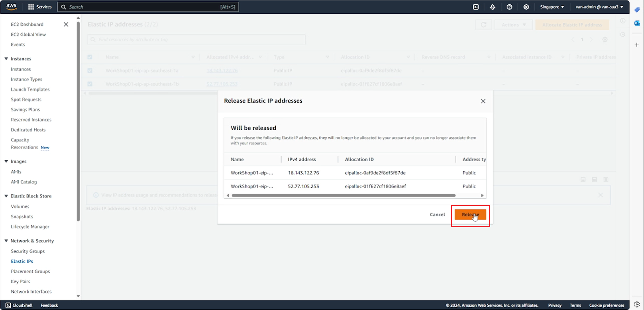Sort by the Type column arrow
Viewport: 644px width, 310px height.
(x=328, y=57)
